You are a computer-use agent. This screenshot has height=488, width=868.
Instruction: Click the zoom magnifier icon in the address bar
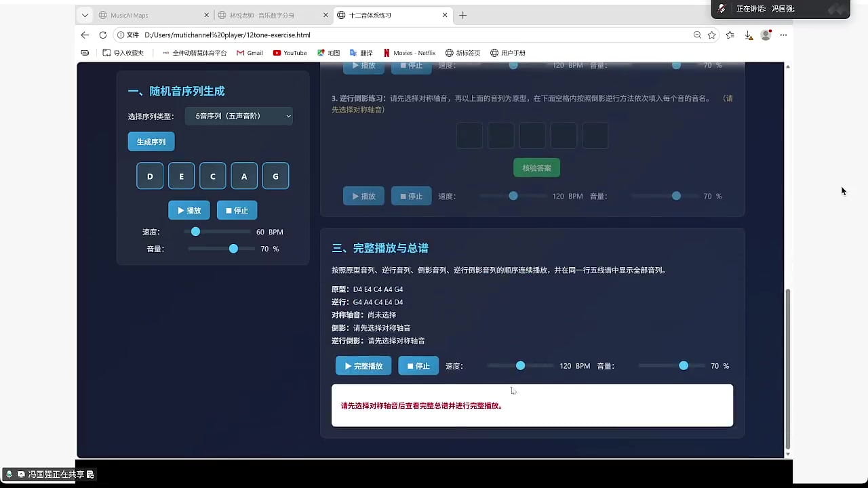tap(697, 35)
